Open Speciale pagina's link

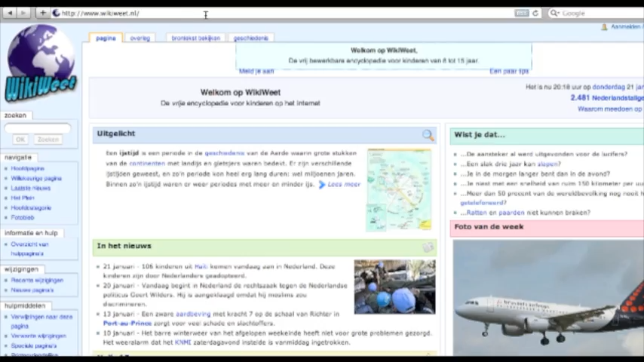(x=34, y=346)
